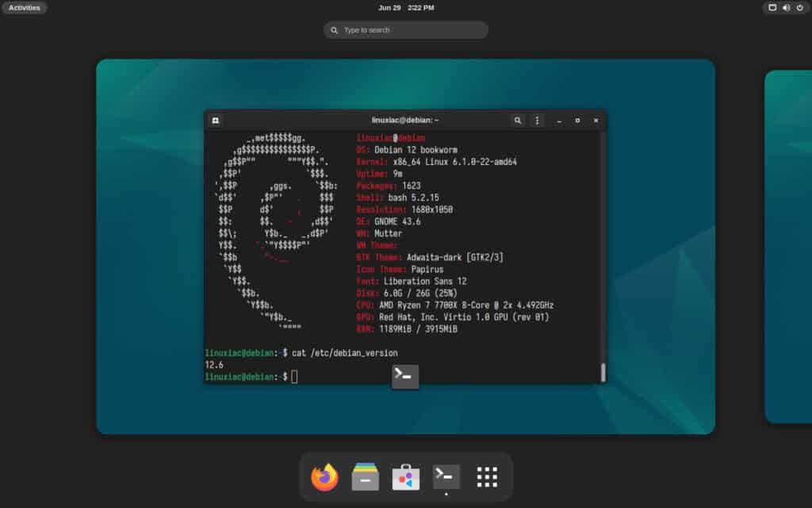Click the terminal search magnifier icon
The width and height of the screenshot is (812, 508).
(518, 121)
